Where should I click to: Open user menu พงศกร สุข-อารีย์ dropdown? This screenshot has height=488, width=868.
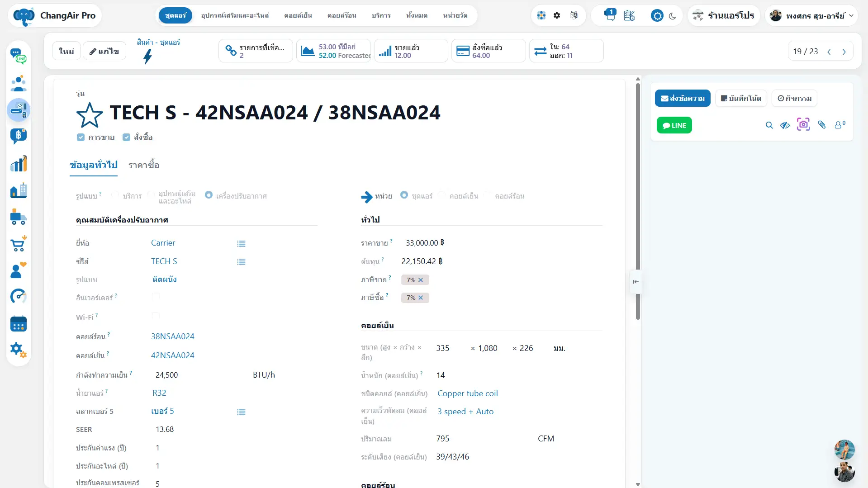[811, 16]
